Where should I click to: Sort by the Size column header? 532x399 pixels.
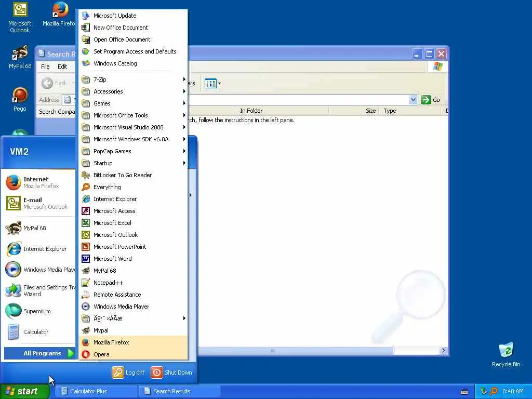tap(354, 111)
